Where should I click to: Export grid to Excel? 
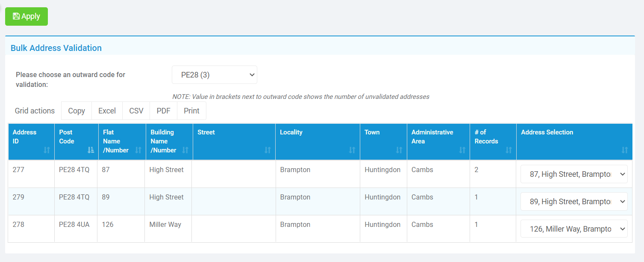107,111
